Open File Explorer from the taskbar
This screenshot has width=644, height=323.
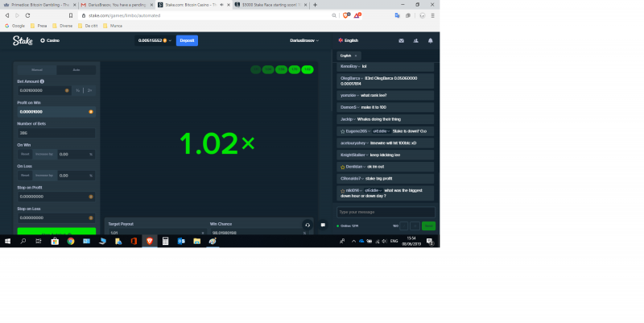point(196,241)
